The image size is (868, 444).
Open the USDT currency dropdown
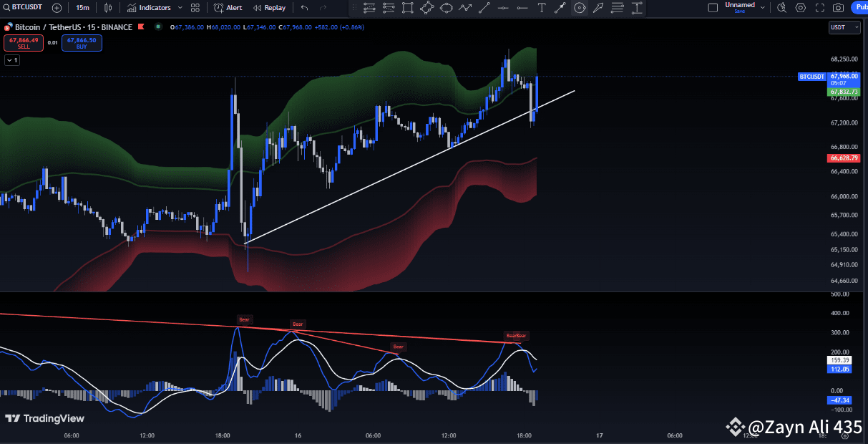844,26
